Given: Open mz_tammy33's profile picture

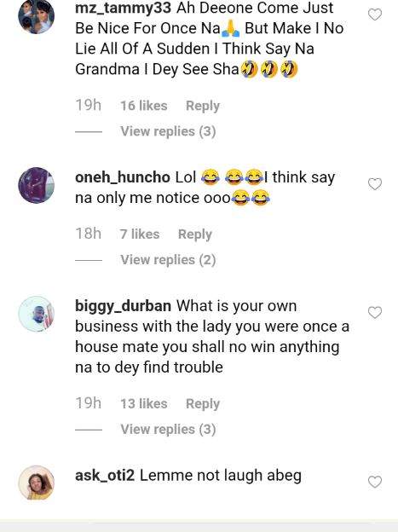Looking at the screenshot, I should tap(37, 16).
